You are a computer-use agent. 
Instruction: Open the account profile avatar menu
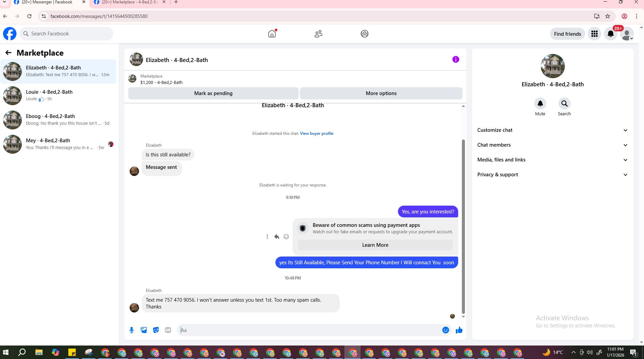(627, 34)
